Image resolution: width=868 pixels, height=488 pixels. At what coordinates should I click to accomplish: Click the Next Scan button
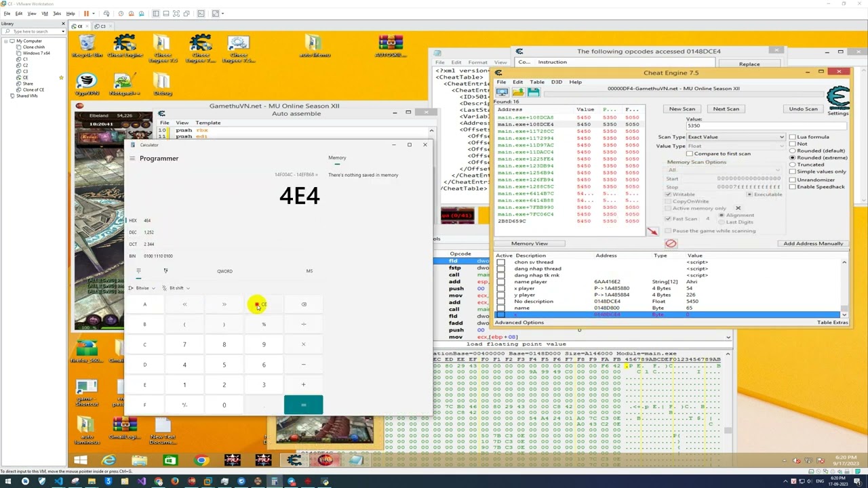[726, 109]
